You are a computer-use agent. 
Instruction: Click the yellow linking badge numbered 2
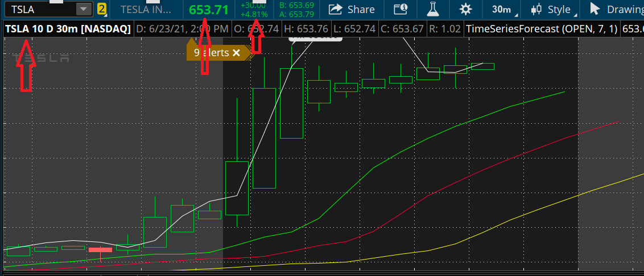(101, 9)
